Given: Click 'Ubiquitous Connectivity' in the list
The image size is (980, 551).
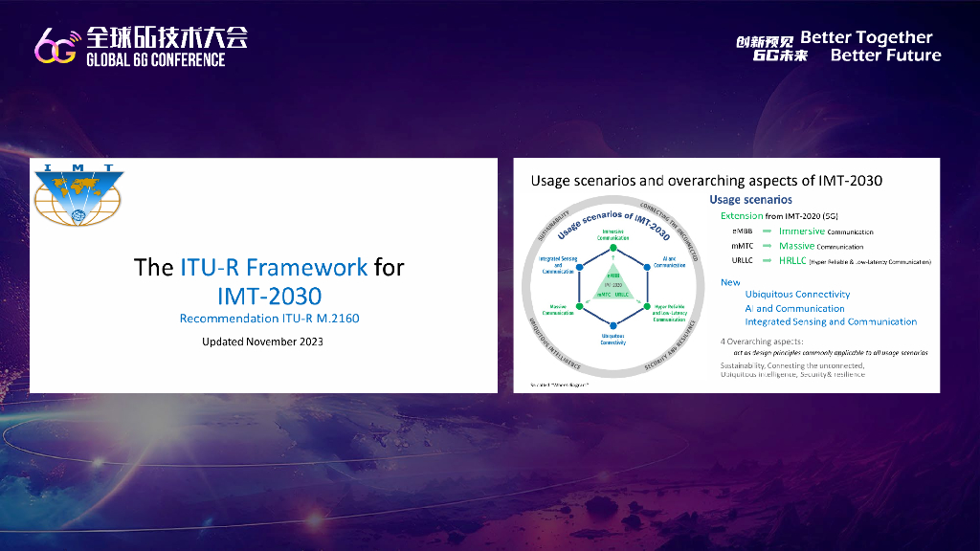Looking at the screenshot, I should (x=797, y=295).
